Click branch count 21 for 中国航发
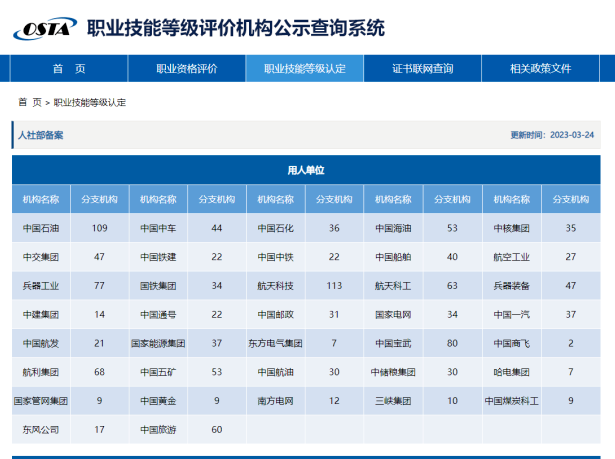The image size is (615, 459). point(99,343)
